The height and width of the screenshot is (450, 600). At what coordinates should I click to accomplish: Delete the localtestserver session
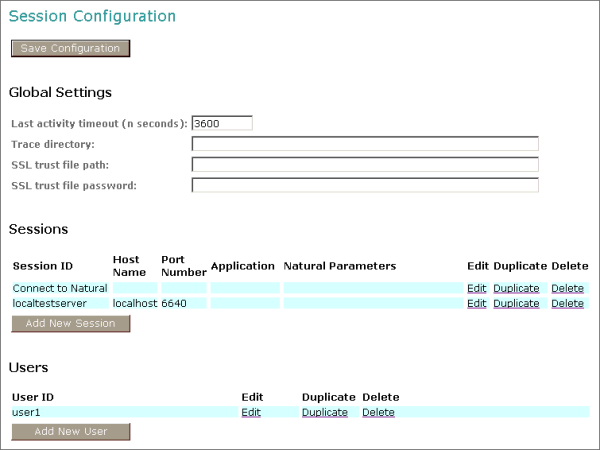567,303
